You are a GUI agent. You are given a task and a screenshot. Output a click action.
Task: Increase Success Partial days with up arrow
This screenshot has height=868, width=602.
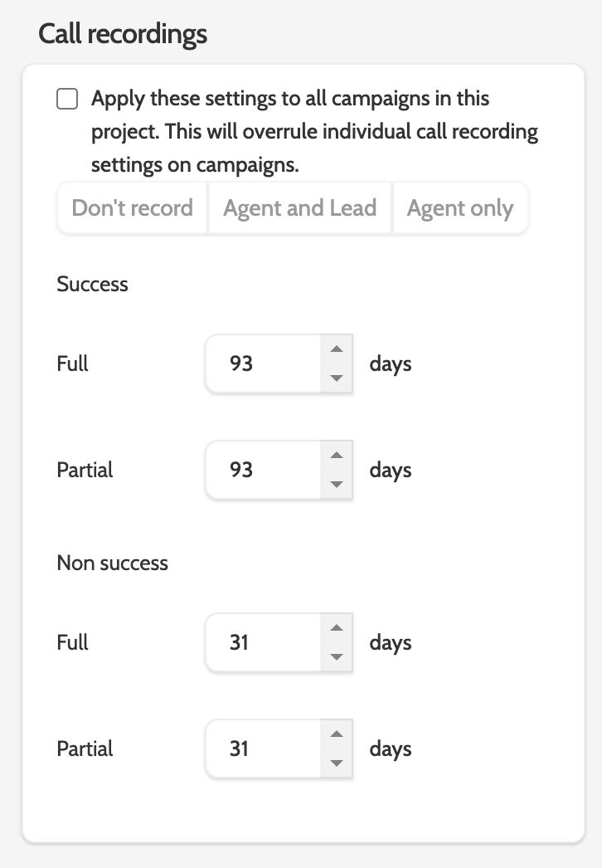336,456
